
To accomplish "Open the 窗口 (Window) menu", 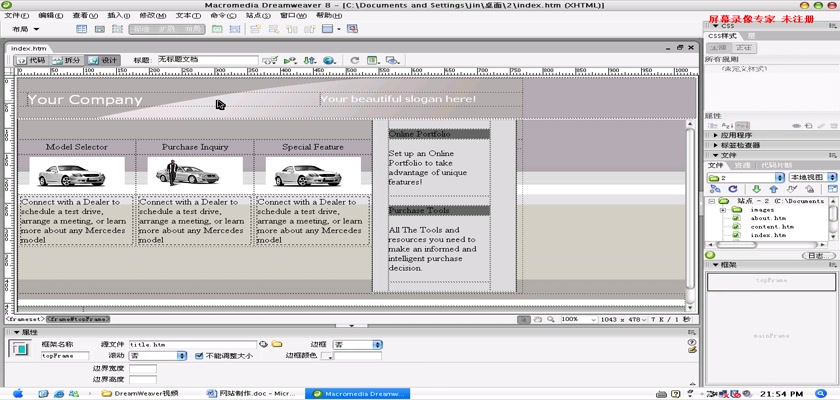I will coord(294,16).
